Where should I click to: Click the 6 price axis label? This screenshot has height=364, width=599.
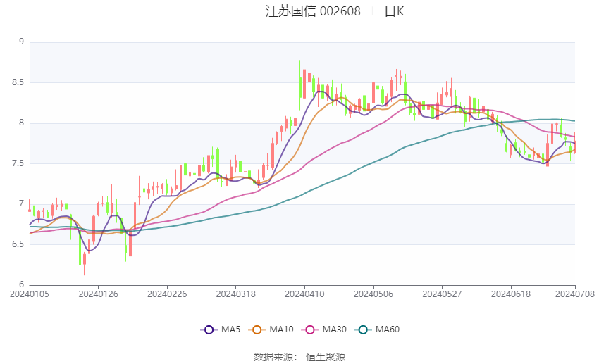pyautogui.click(x=21, y=284)
